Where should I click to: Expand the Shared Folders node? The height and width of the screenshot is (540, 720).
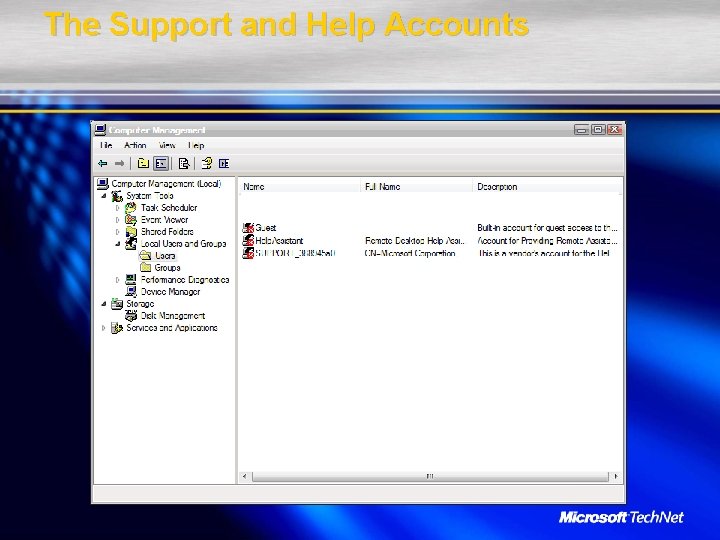click(118, 231)
